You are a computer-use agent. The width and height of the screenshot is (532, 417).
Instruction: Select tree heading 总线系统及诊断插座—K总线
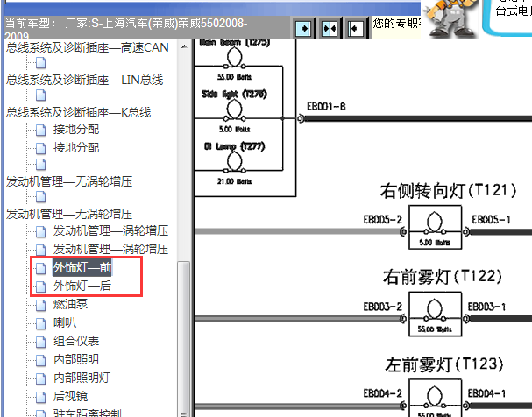(78, 112)
